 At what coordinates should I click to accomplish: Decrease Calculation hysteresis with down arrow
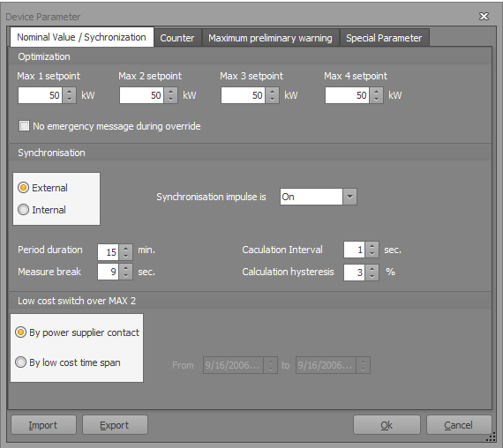tap(372, 277)
